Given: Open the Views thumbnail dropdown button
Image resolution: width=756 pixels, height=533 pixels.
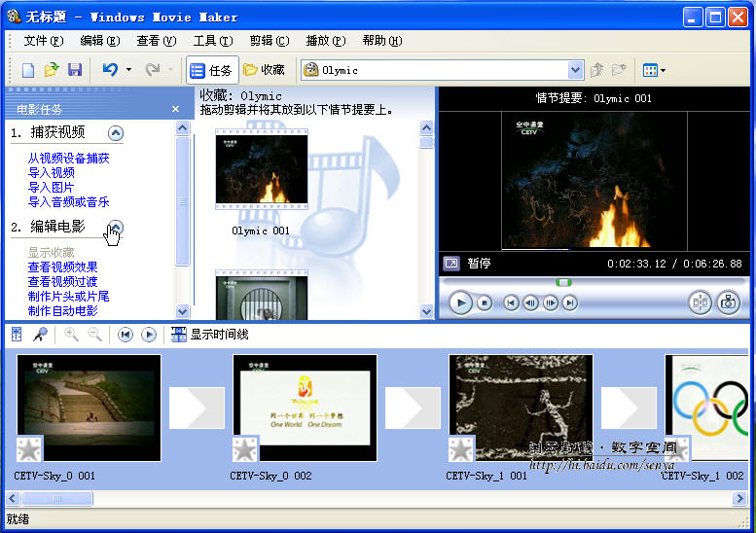Looking at the screenshot, I should (654, 70).
